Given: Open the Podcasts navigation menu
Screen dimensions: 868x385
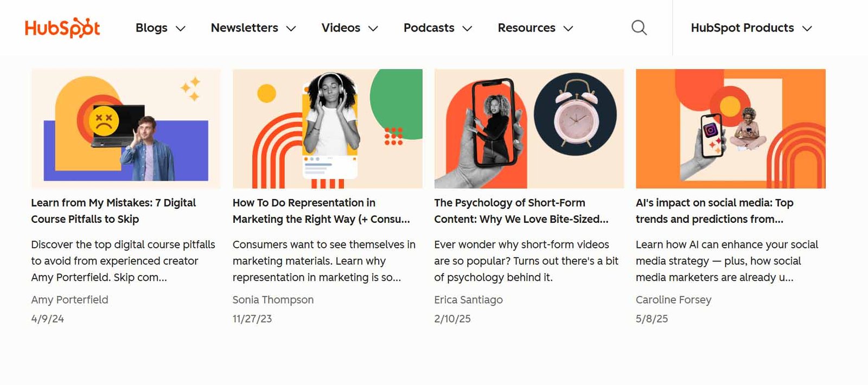Looking at the screenshot, I should (437, 28).
